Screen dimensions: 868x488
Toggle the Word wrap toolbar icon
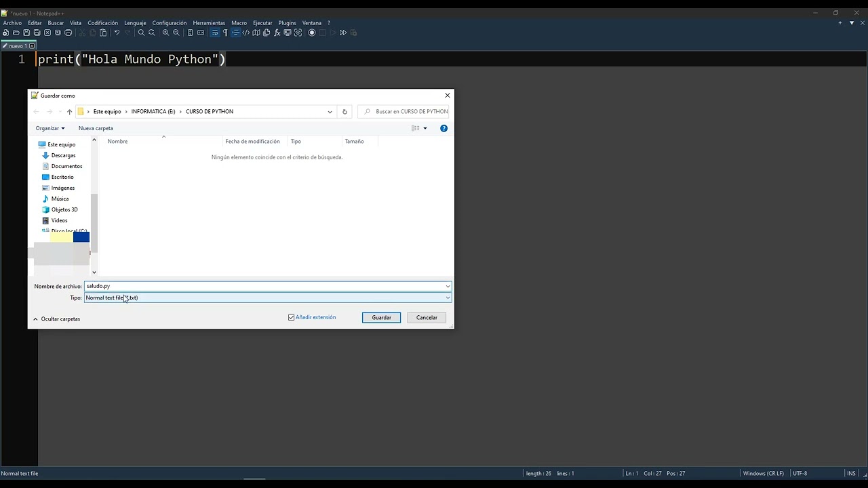[x=215, y=33]
